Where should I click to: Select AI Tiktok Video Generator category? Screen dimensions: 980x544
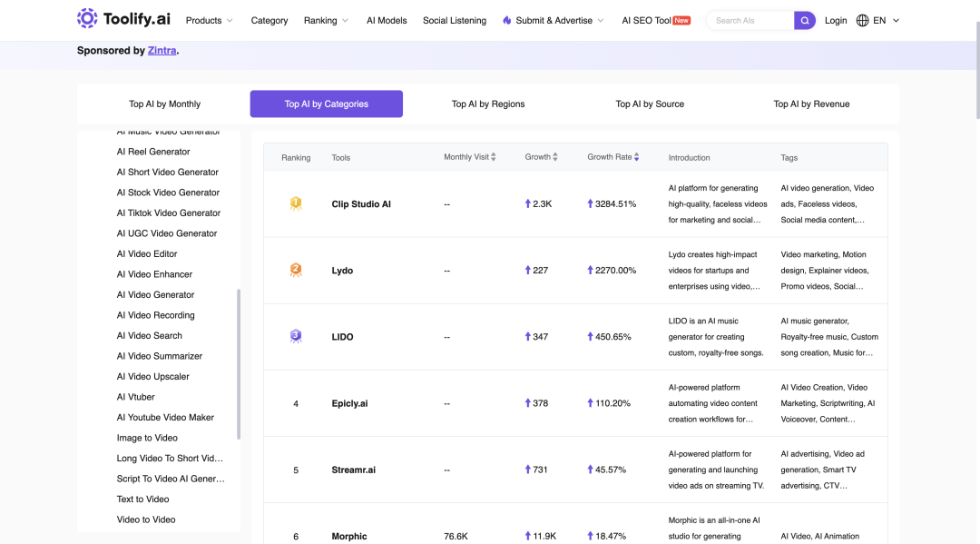point(169,213)
